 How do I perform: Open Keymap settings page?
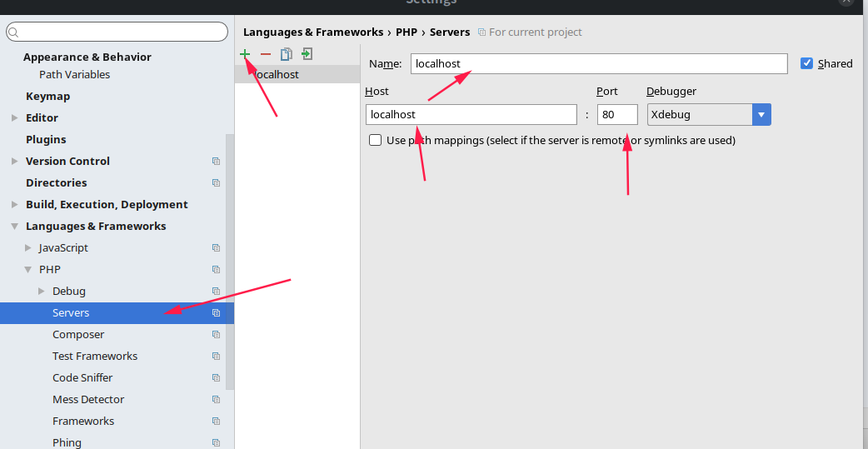[x=47, y=97]
